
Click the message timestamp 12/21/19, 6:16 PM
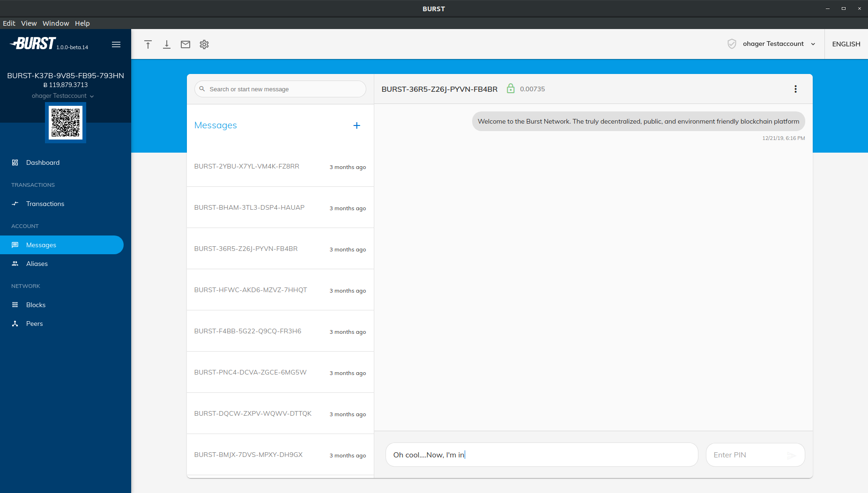tap(783, 138)
